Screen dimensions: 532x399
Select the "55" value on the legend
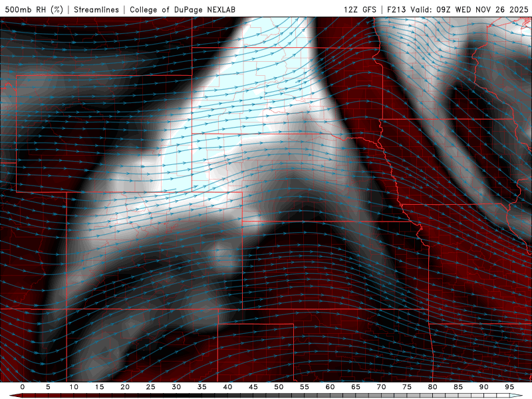click(305, 387)
